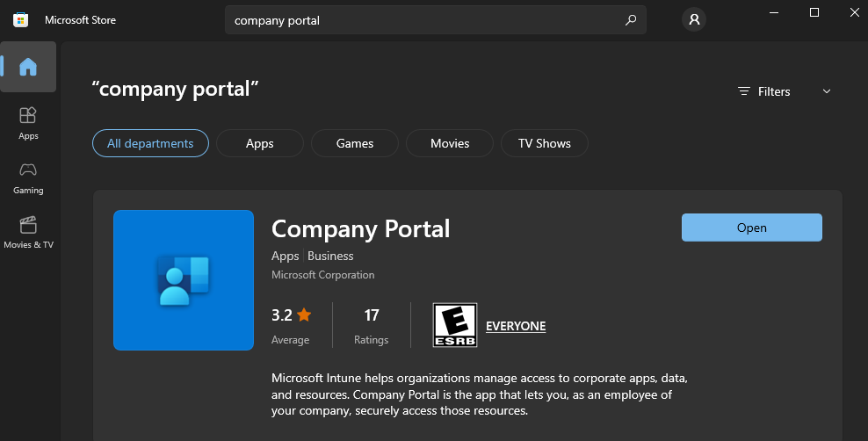868x441 pixels.
Task: Click the Microsoft Store logo icon
Action: (x=20, y=20)
